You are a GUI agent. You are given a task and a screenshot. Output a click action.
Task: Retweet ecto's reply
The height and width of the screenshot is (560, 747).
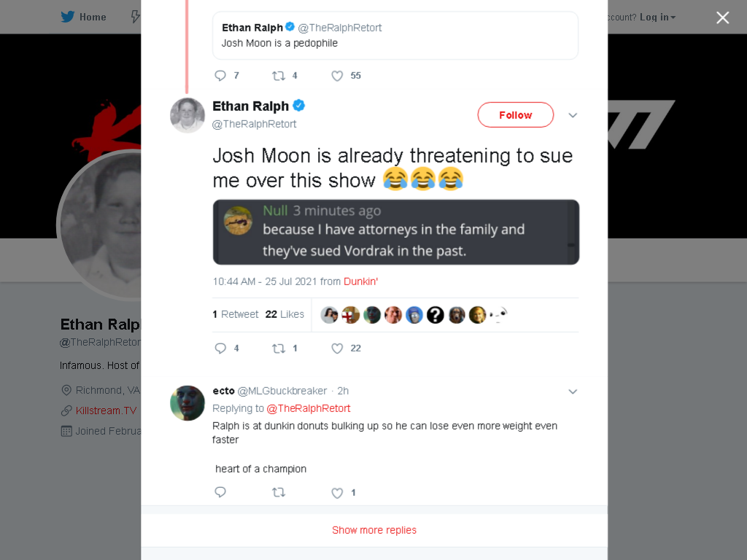click(x=279, y=492)
